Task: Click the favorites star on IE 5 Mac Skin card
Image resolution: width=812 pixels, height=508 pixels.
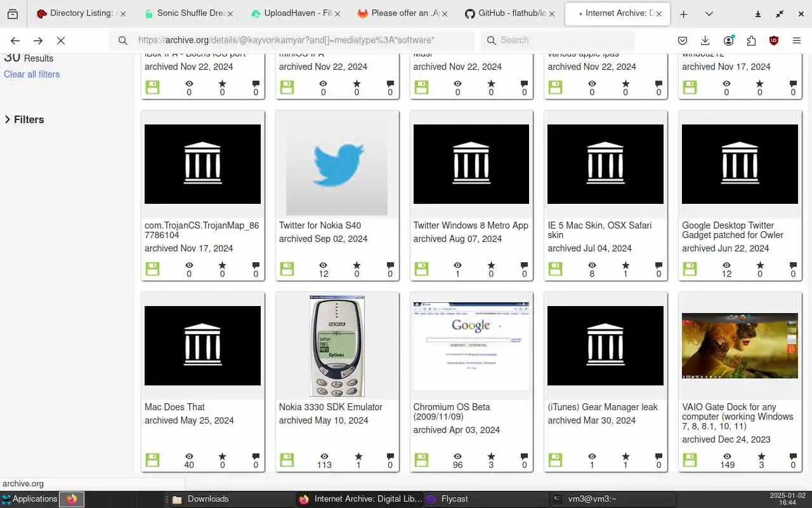Action: pos(625,265)
